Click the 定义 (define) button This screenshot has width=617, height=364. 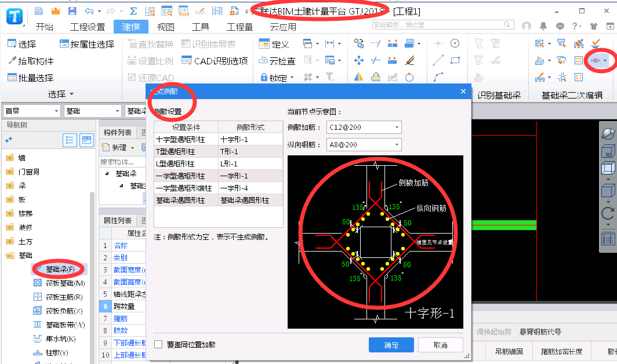pyautogui.click(x=274, y=43)
